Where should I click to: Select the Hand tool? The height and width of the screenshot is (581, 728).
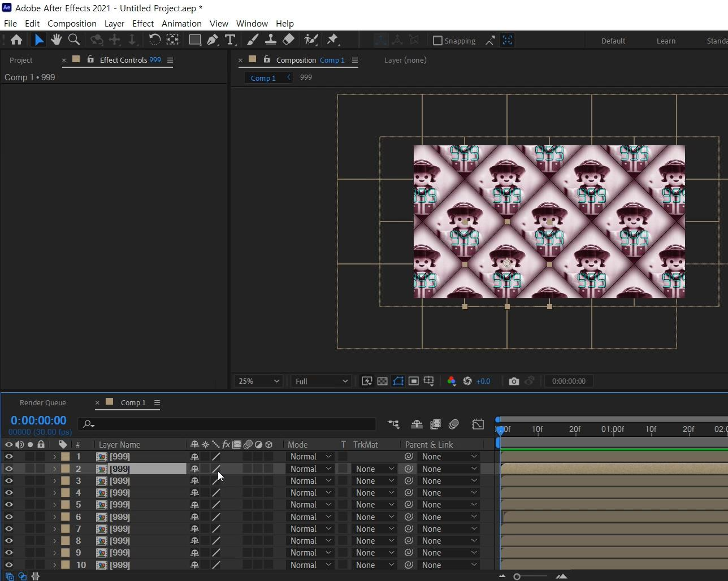[x=56, y=40]
